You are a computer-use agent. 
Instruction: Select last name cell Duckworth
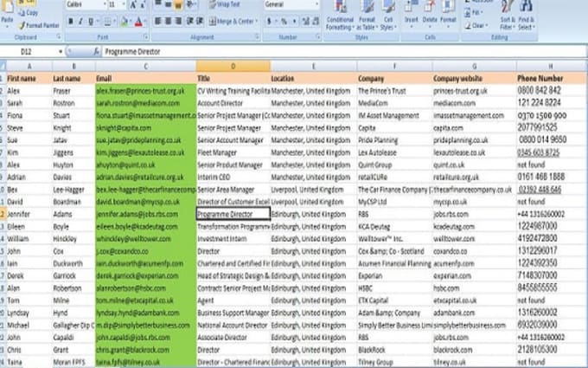73,263
